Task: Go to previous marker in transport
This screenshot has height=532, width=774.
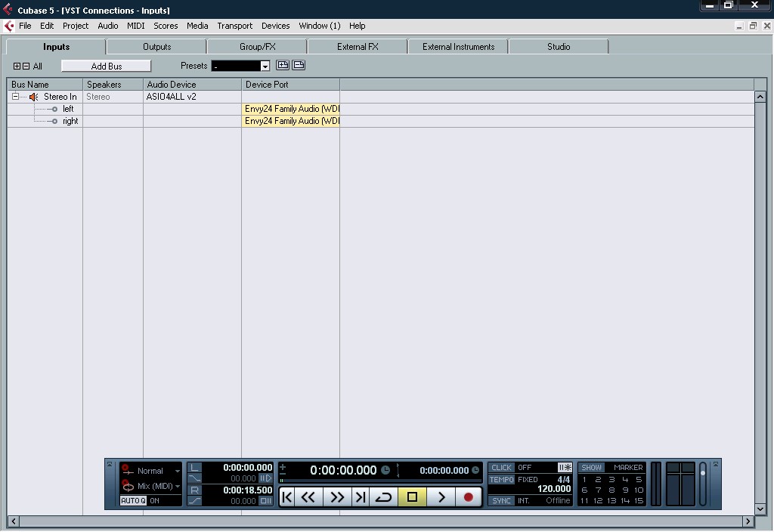Action: 286,497
